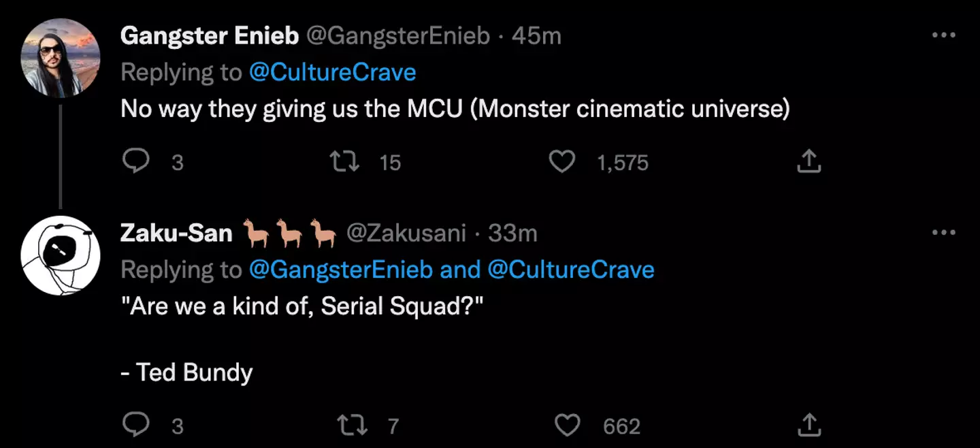The width and height of the screenshot is (980, 448).
Task: Like the Monster cinematic universe tweet
Action: tap(562, 161)
